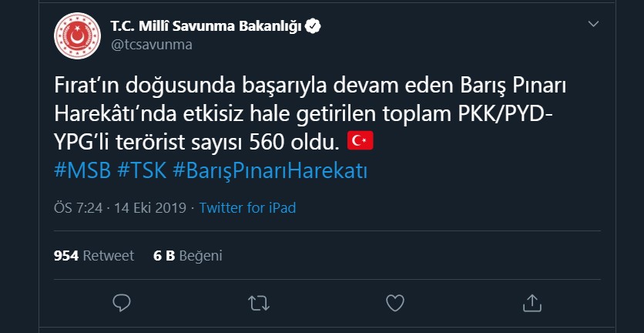Viewport: 644px width, 333px height.
Task: Open the #BarışPınarıHarekatı hashtag
Action: (270, 171)
